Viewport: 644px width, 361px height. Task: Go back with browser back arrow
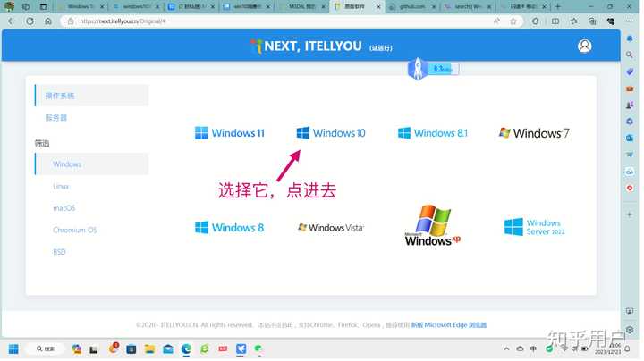click(x=12, y=21)
